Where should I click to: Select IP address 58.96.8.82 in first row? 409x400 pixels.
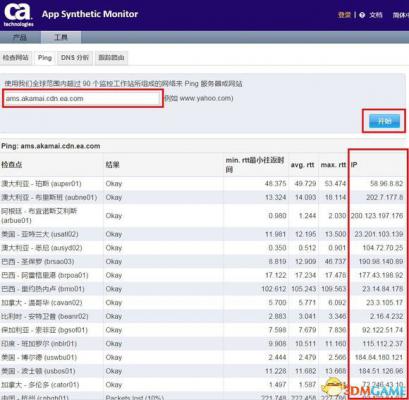coord(386,184)
